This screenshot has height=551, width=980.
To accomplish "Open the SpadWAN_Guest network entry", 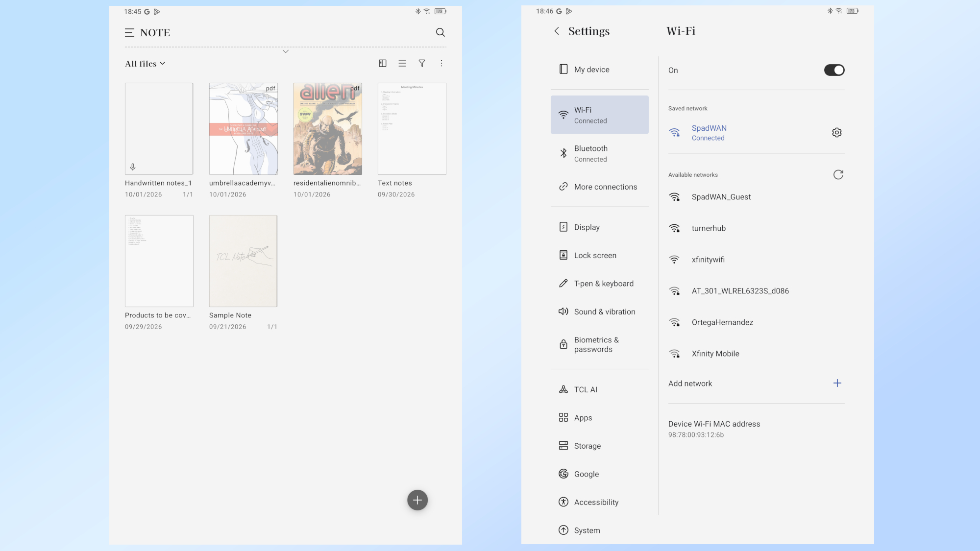I will (x=756, y=197).
